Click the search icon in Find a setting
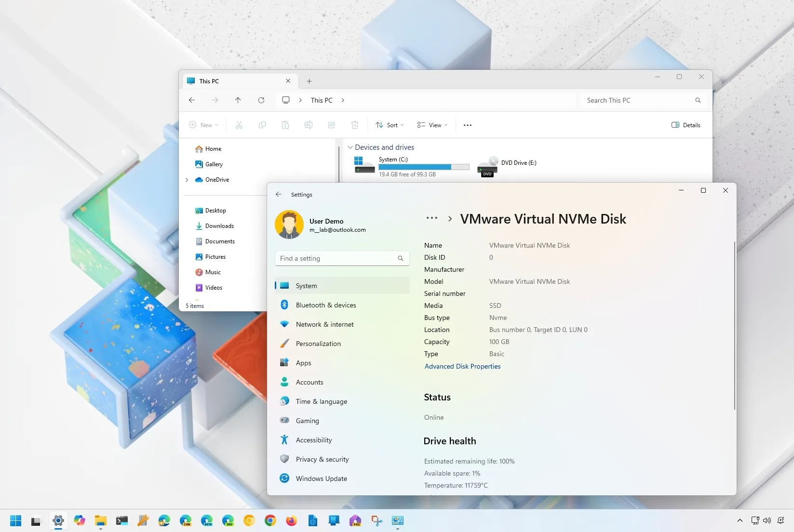 [400, 258]
